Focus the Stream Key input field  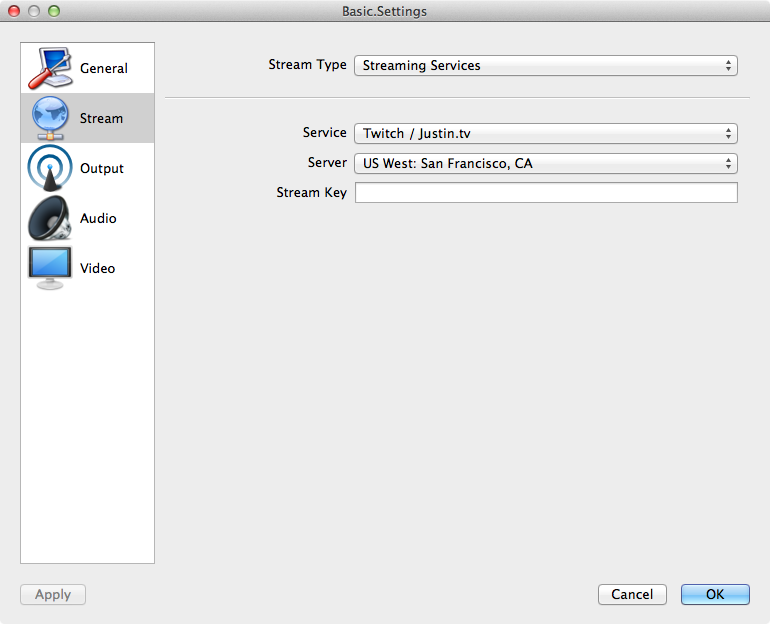(546, 192)
